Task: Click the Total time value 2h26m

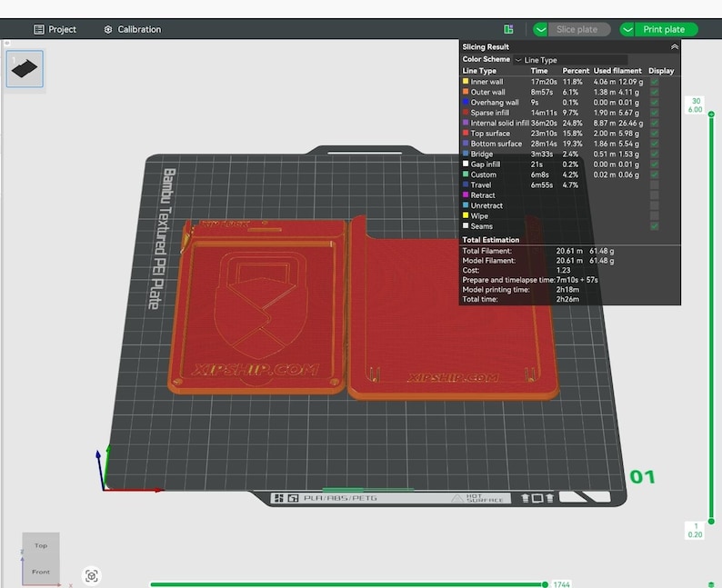Action: (567, 299)
